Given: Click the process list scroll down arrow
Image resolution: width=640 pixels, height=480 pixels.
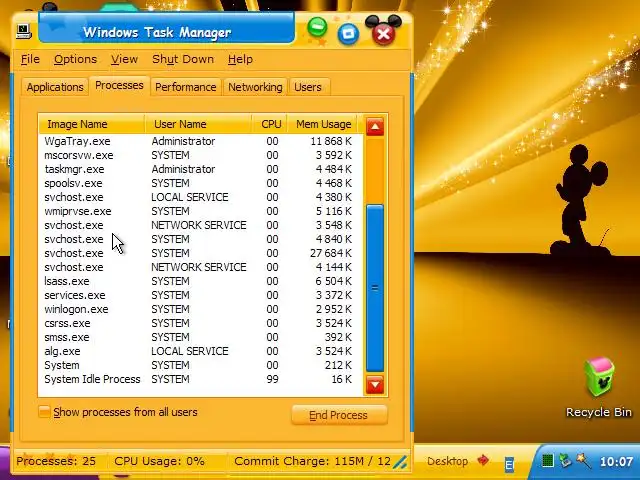Looking at the screenshot, I should (375, 384).
